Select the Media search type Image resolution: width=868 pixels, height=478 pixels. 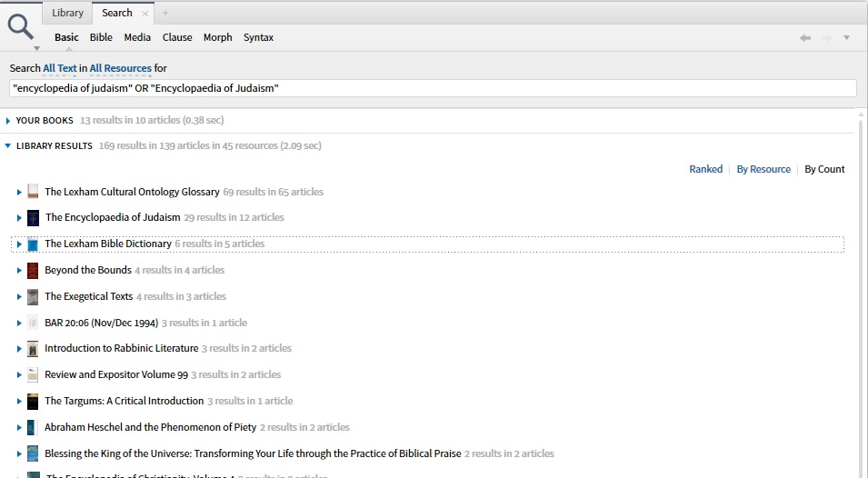click(137, 37)
